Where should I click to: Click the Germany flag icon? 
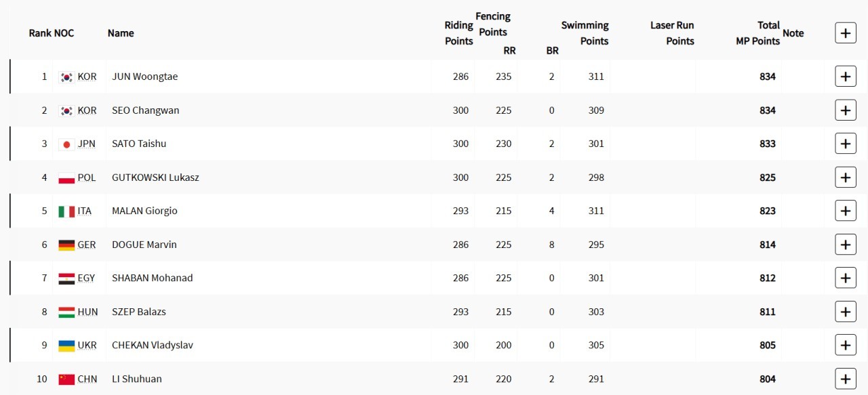tap(66, 245)
